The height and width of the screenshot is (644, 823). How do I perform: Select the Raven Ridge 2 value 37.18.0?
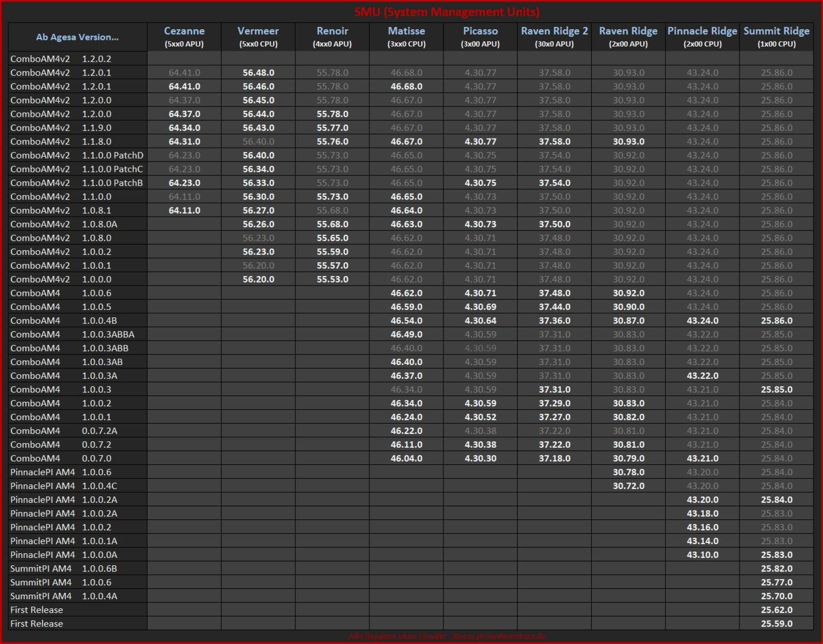tap(554, 458)
